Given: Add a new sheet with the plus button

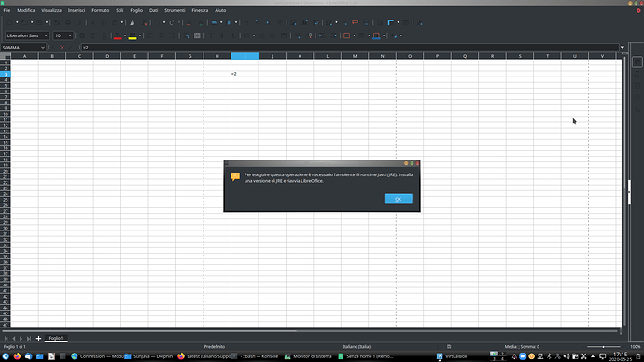Looking at the screenshot, I should (38, 338).
